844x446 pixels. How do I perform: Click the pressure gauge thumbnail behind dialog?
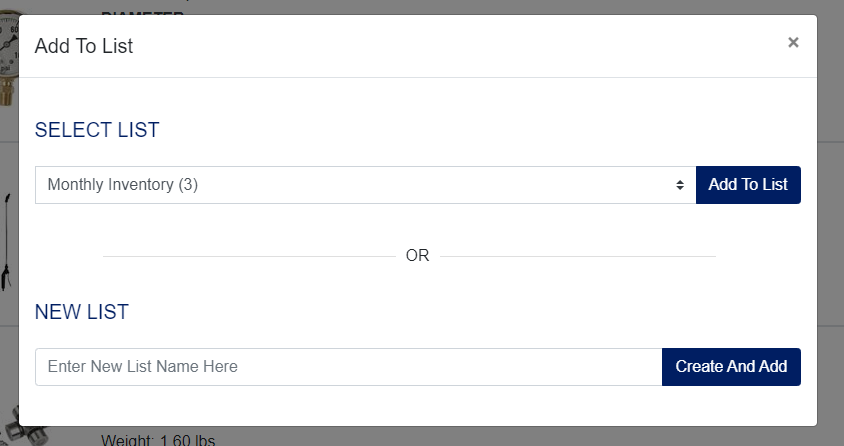[x=8, y=55]
